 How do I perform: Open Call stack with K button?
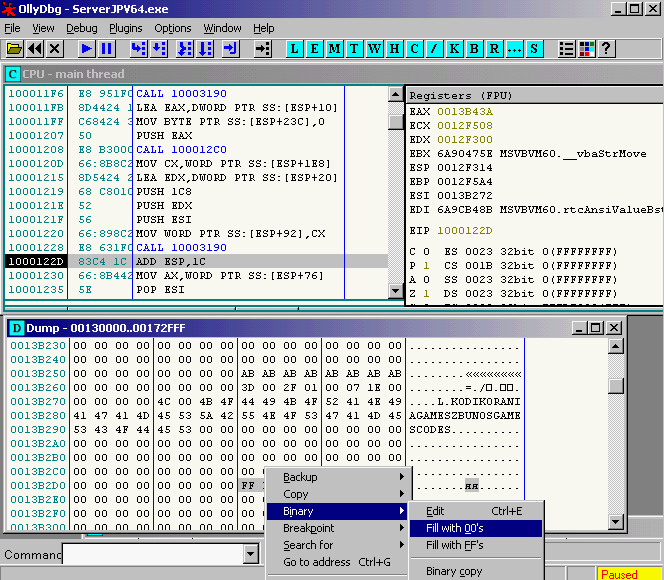(455, 48)
